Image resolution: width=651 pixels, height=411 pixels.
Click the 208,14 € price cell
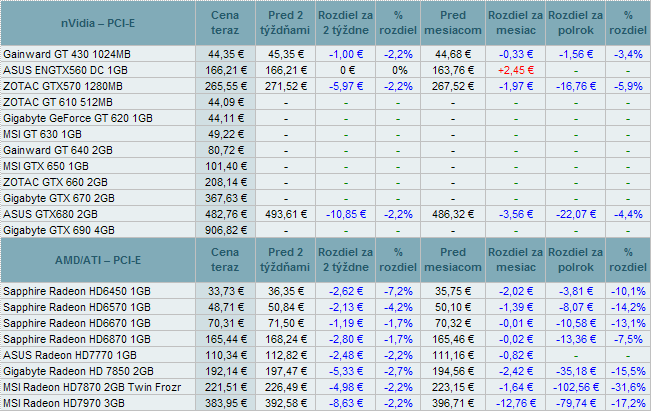pyautogui.click(x=225, y=182)
